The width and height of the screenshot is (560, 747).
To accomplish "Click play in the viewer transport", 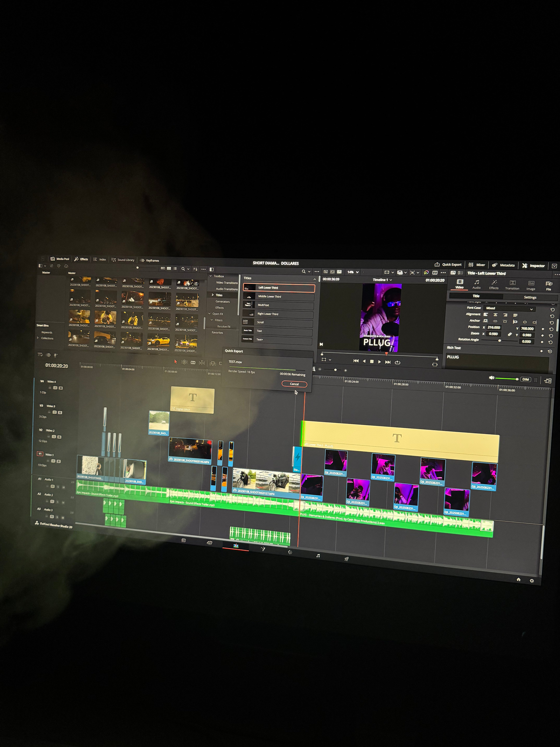I will [380, 362].
